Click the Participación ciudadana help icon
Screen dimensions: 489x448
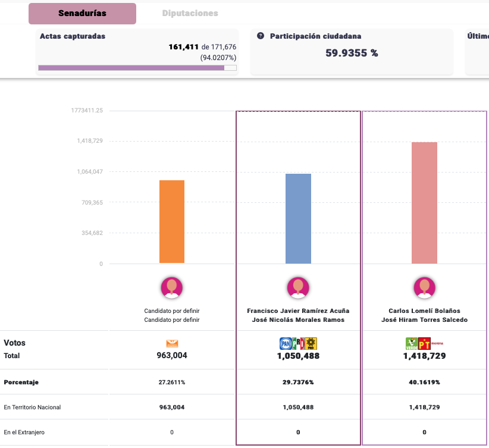pyautogui.click(x=261, y=36)
